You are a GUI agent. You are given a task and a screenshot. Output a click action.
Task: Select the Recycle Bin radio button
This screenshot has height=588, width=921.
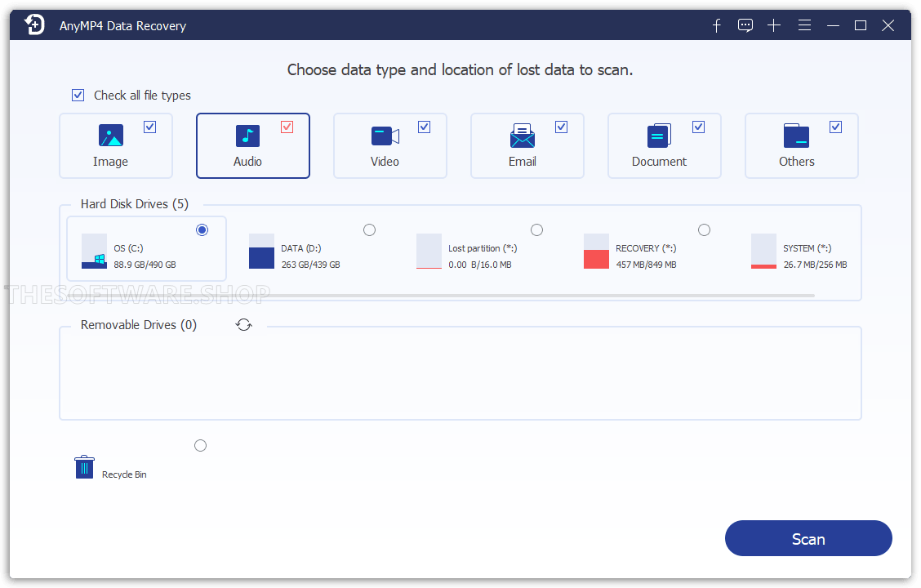coord(200,446)
